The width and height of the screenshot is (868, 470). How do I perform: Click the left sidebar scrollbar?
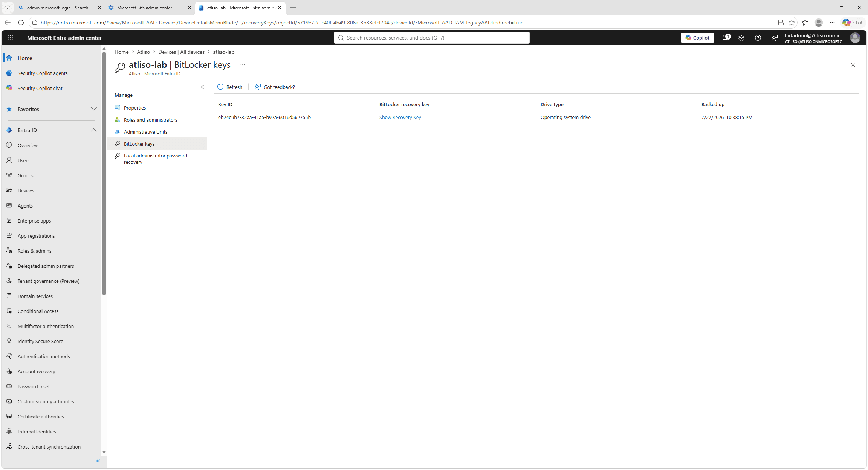104,174
